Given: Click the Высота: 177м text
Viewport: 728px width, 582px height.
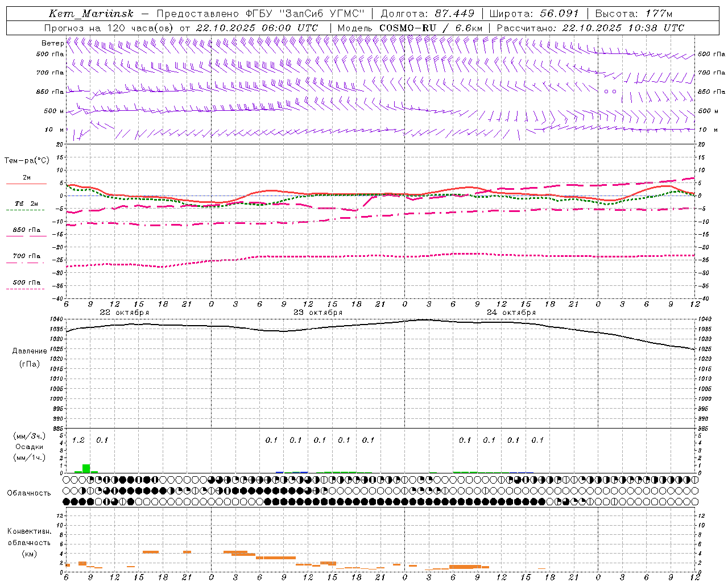Looking at the screenshot, I should click(x=634, y=14).
